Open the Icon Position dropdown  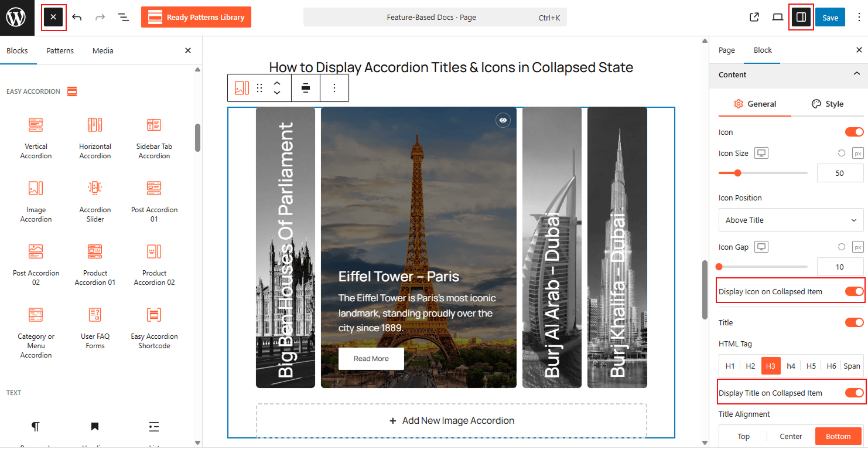[x=791, y=220]
